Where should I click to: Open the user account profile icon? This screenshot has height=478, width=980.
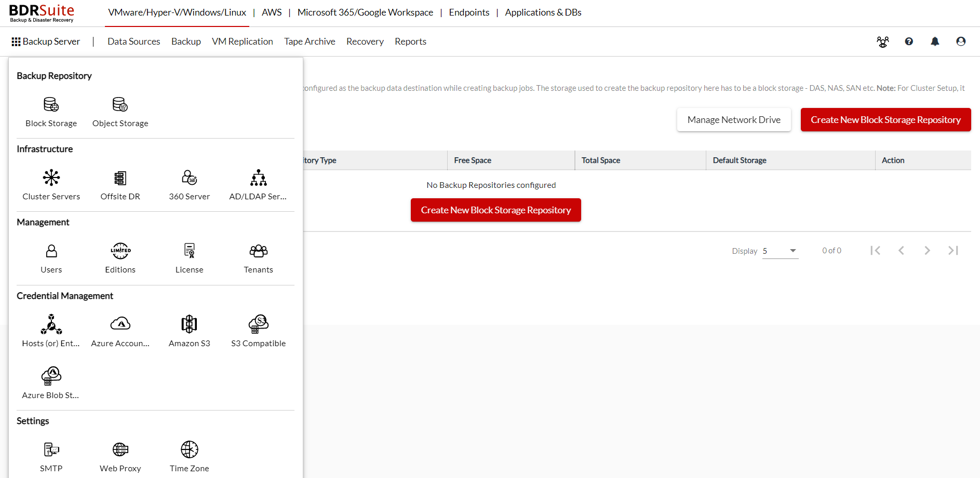[961, 42]
